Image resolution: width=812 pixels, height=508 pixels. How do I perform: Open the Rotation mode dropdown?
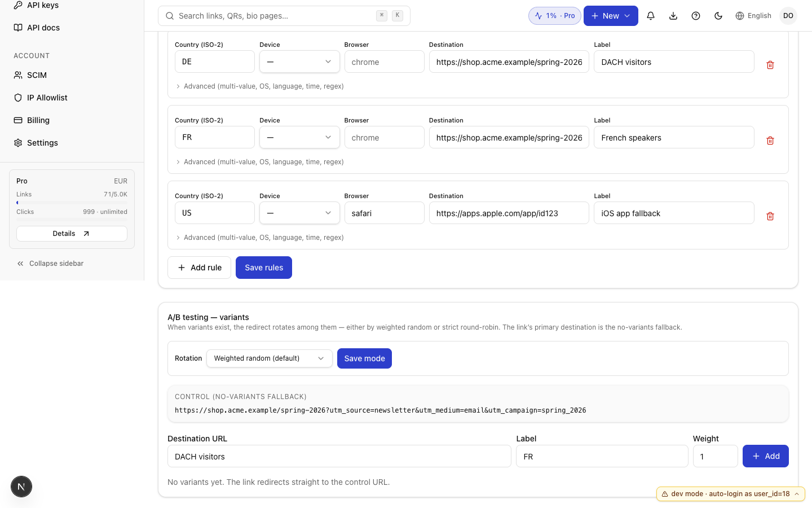(x=269, y=358)
